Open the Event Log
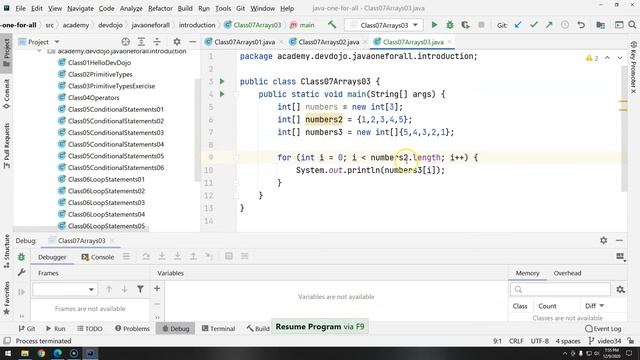Viewport: 640px width, 360px height. pos(603,328)
